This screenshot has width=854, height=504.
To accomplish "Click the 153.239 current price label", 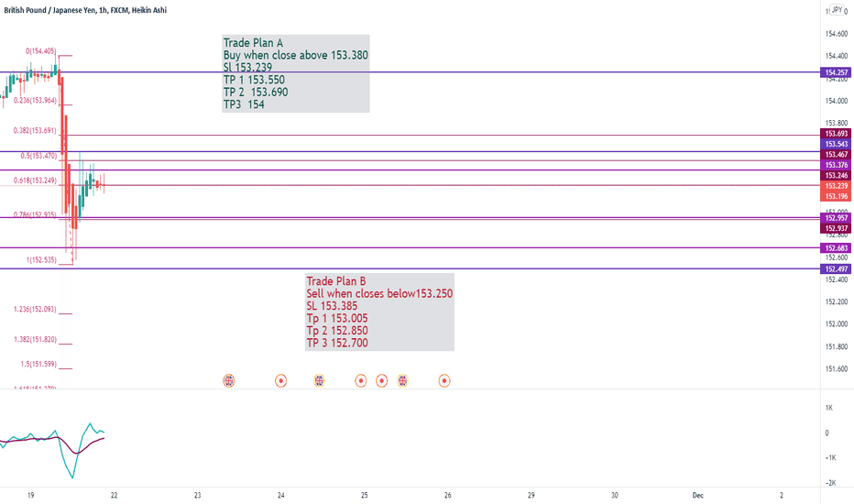I will tap(836, 186).
